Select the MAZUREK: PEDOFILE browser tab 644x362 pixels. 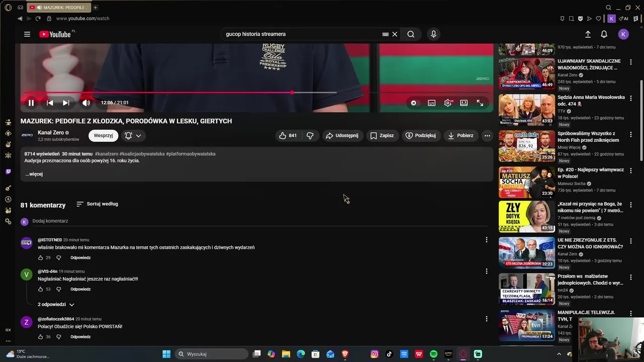[x=58, y=8]
